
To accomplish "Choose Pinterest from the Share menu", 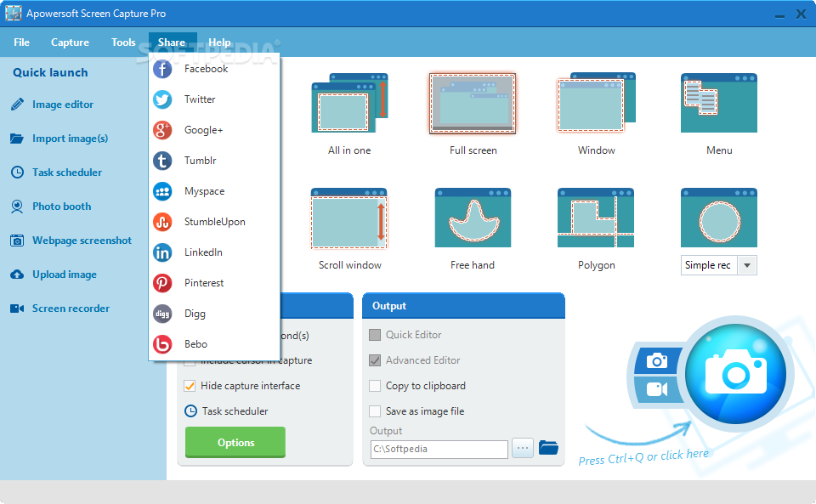I will click(x=214, y=283).
